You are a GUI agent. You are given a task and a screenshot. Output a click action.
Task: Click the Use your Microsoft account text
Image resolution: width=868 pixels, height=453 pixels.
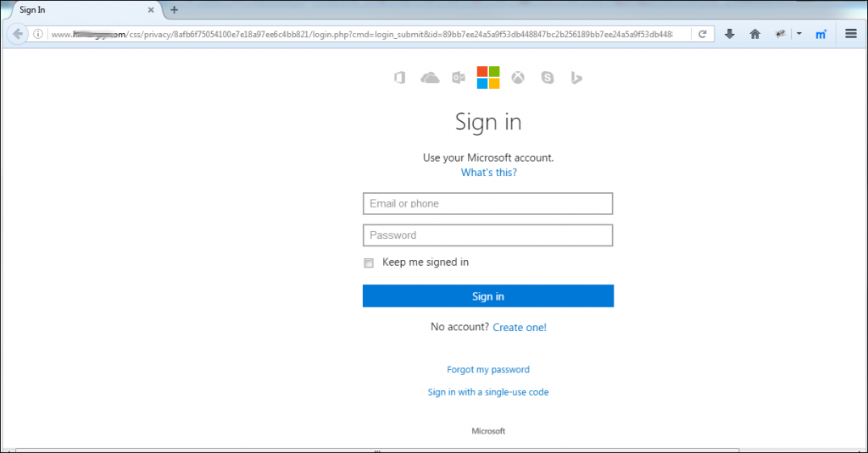click(488, 157)
